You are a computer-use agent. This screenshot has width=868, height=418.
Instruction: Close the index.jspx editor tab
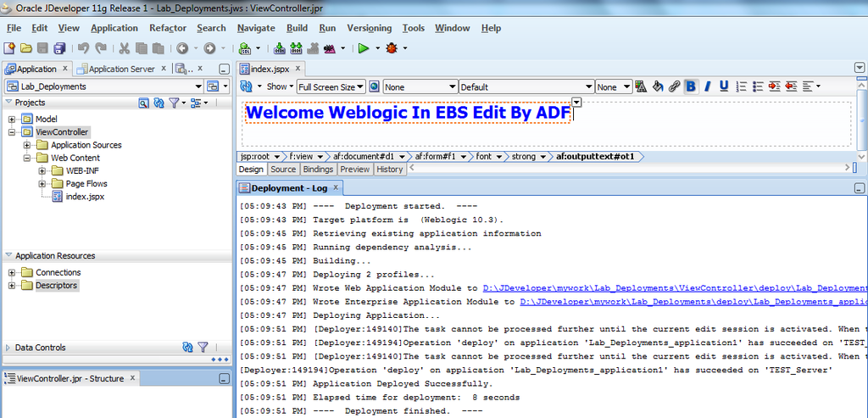tap(298, 69)
